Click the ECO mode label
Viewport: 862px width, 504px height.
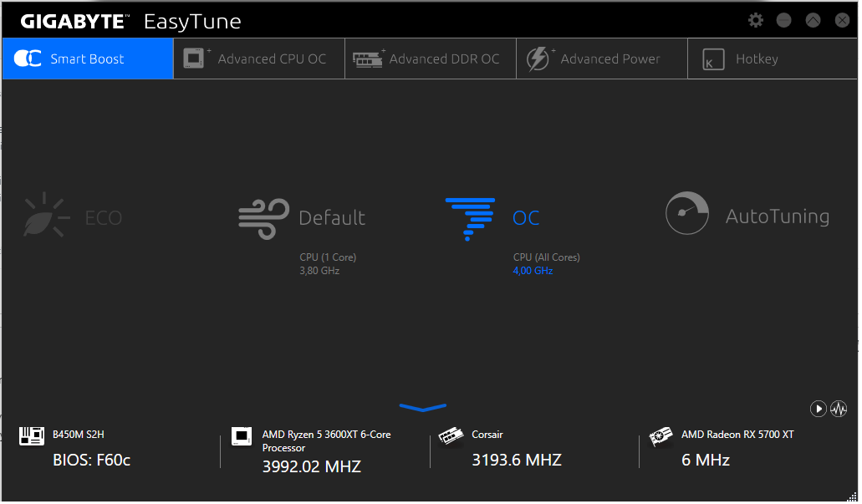pyautogui.click(x=104, y=218)
